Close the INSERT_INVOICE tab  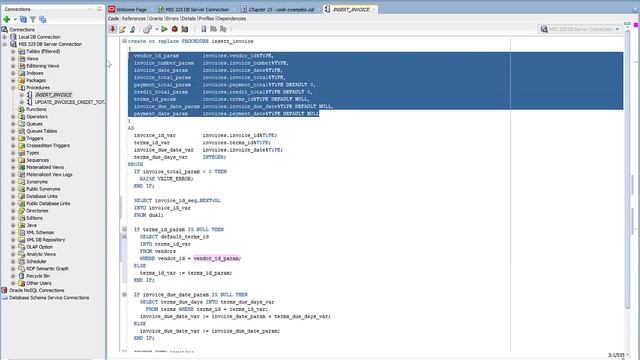coord(373,9)
